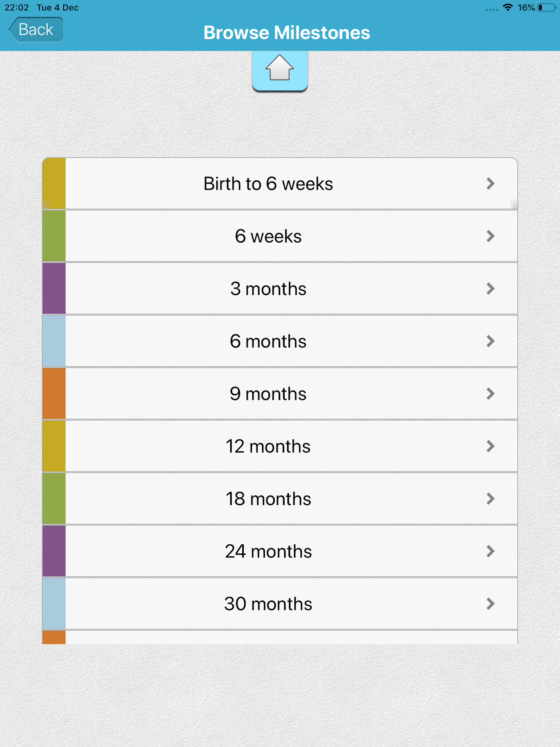Expand the 12 months chevron arrow
Screen dimensions: 560x747
(x=490, y=446)
